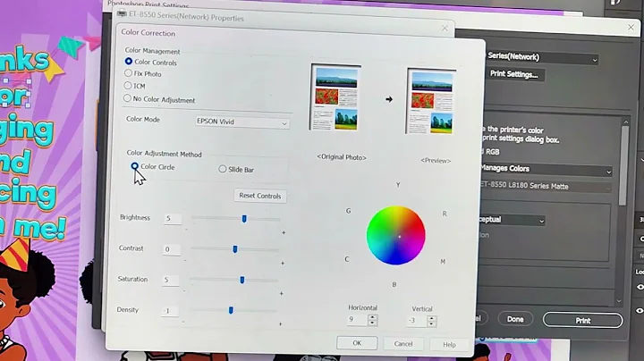Select No Color Adjustment option
The image size is (644, 361).
coord(127,98)
